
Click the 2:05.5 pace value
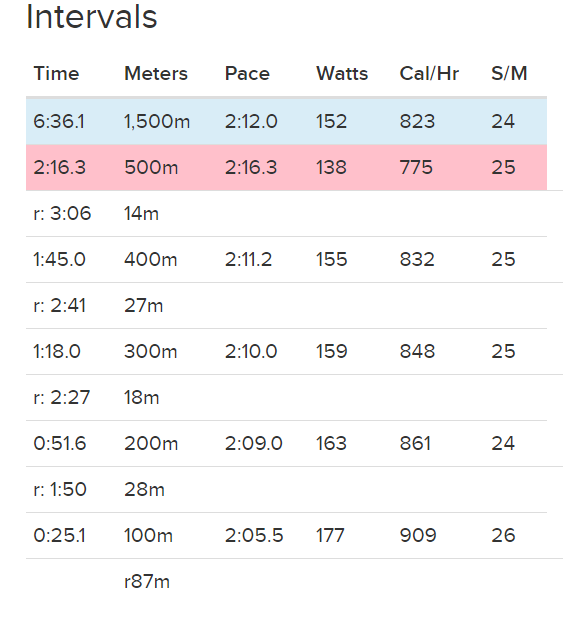(254, 536)
